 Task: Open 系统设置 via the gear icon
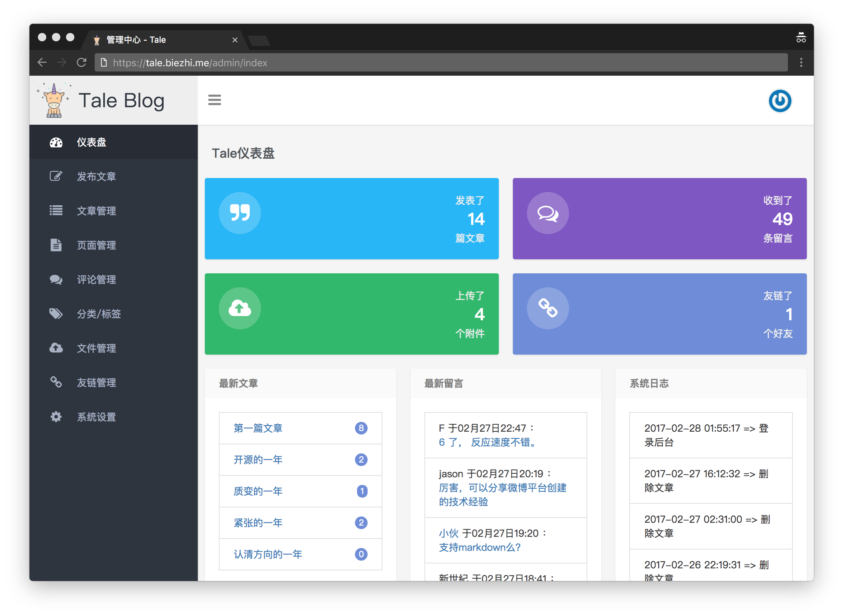tap(56, 417)
